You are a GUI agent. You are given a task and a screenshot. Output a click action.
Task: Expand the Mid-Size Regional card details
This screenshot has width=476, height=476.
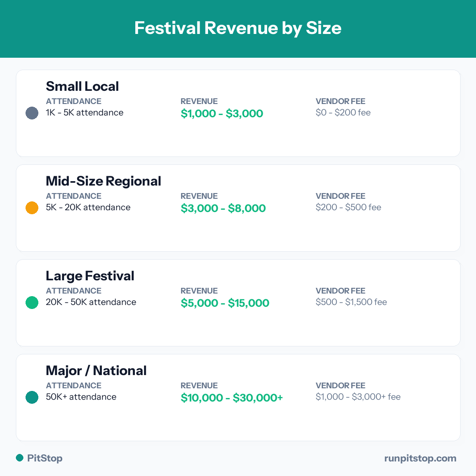[x=238, y=208]
